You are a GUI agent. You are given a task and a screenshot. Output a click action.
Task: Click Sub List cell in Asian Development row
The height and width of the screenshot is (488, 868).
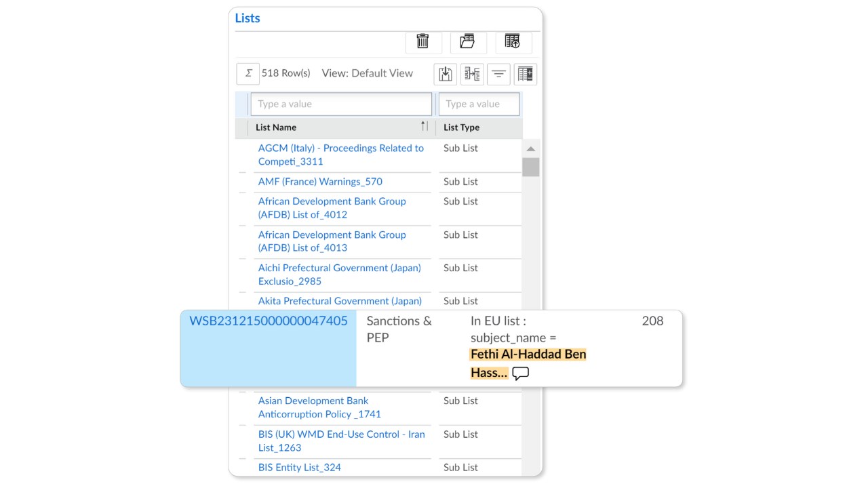click(460, 401)
